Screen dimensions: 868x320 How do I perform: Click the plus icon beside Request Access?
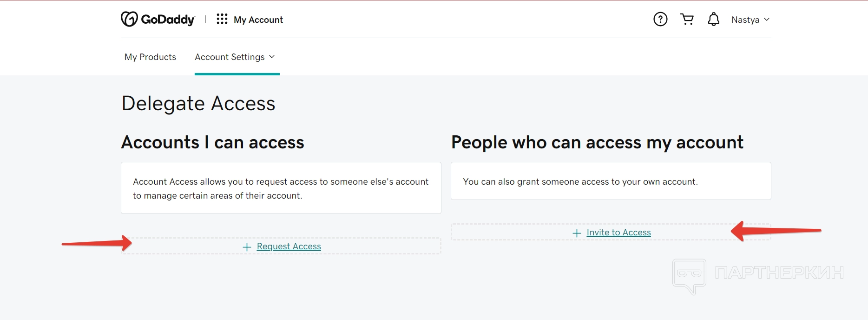(x=247, y=247)
